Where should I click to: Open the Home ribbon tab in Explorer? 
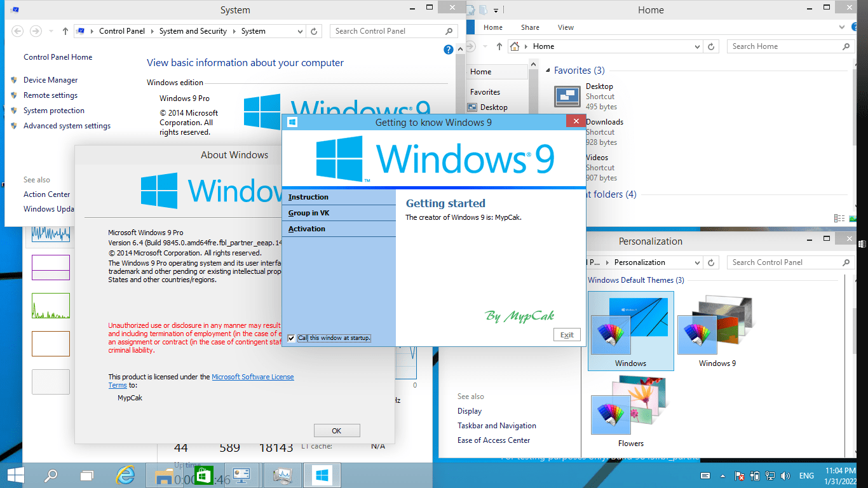[x=493, y=27]
